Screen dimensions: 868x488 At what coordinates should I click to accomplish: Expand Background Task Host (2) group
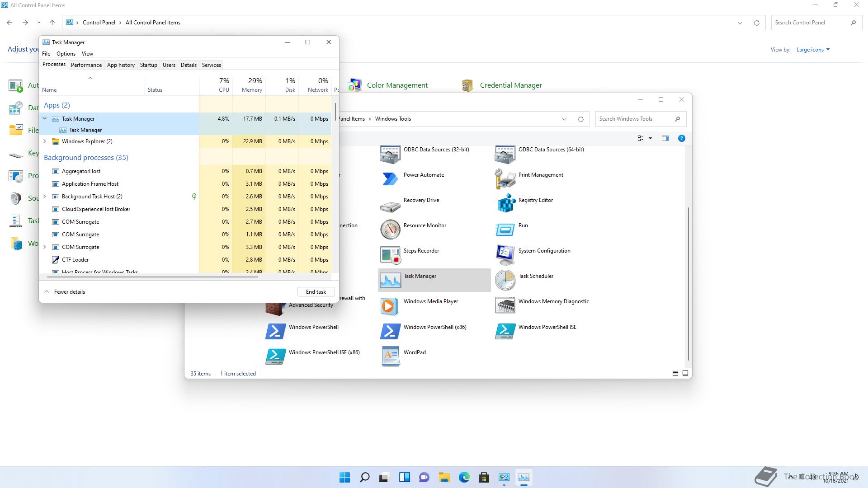coord(45,197)
